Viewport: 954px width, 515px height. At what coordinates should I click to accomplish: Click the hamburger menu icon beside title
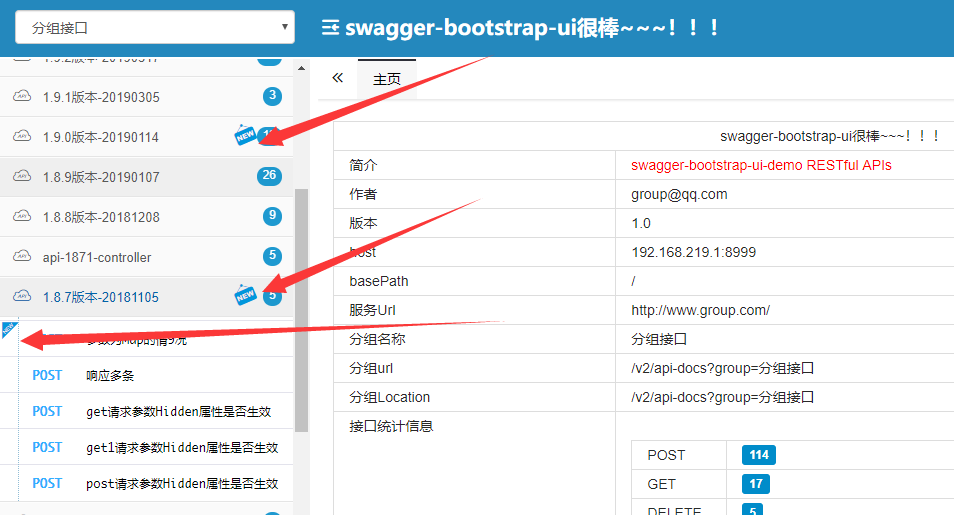[x=329, y=28]
